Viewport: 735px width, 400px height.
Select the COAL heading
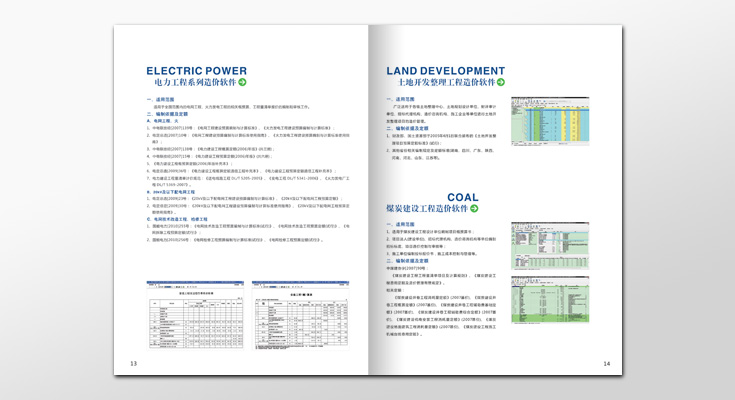tap(462, 197)
